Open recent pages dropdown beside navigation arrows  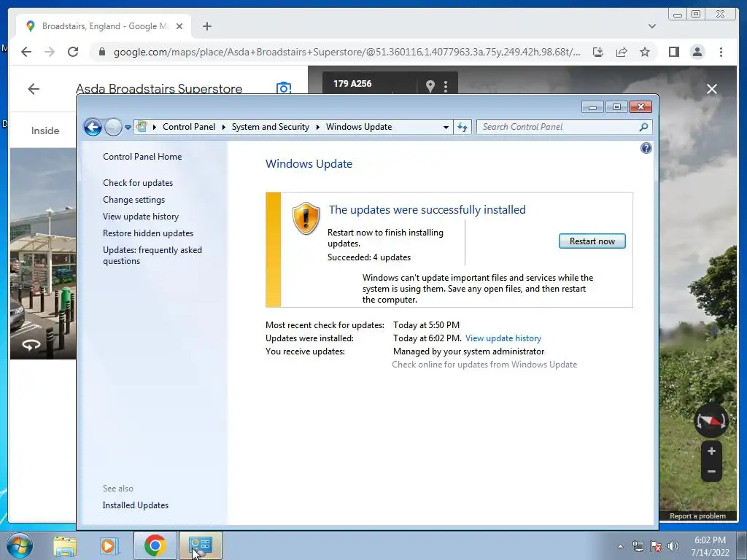128,127
